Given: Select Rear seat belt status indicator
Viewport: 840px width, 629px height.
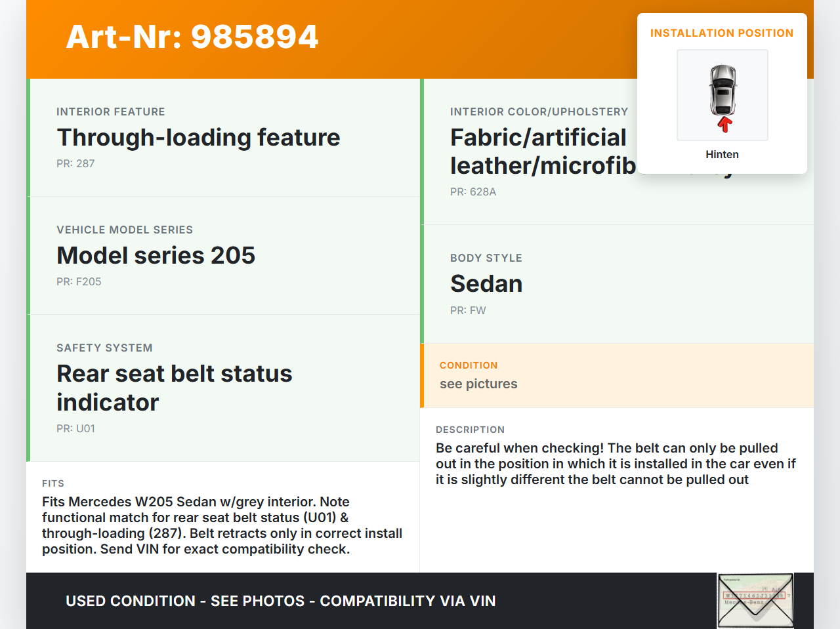Looking at the screenshot, I should 174,388.
